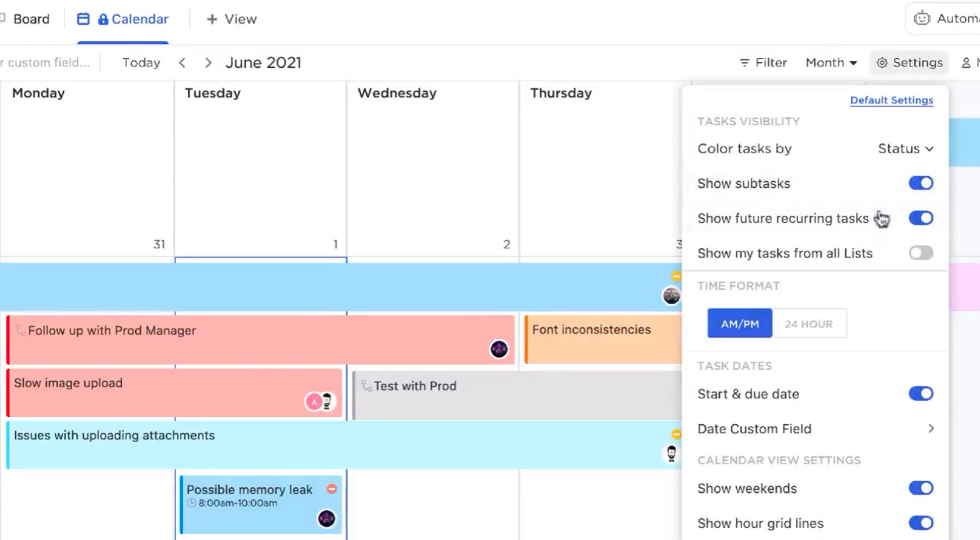Click the Default Settings link

point(891,100)
